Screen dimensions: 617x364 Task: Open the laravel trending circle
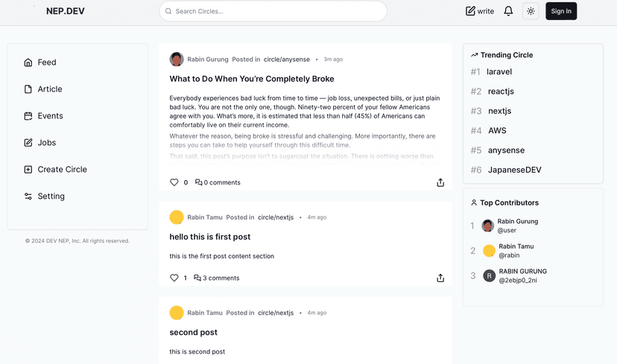(499, 72)
